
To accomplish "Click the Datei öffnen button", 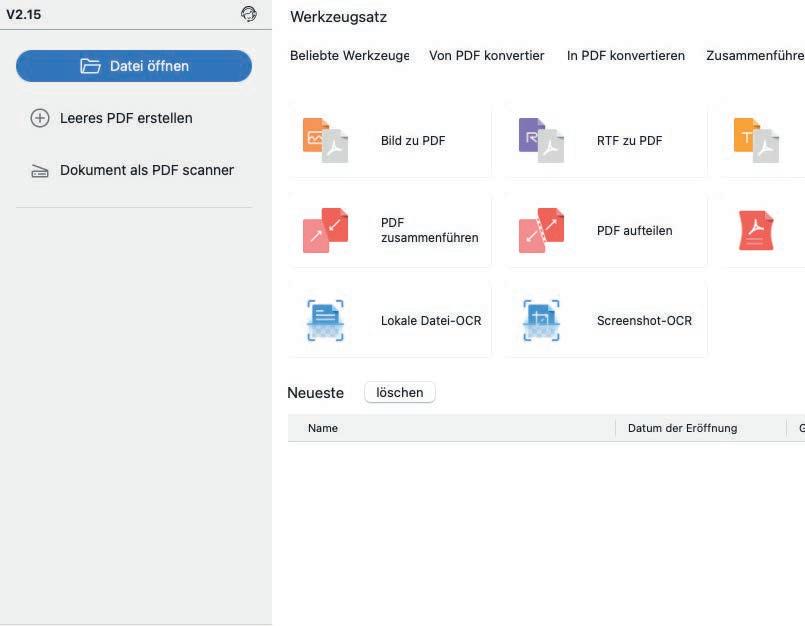I will [134, 66].
